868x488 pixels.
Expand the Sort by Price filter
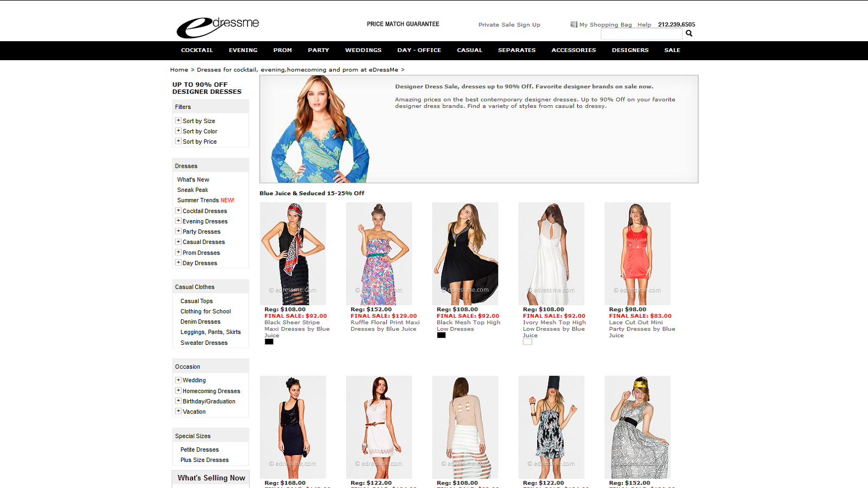(178, 141)
